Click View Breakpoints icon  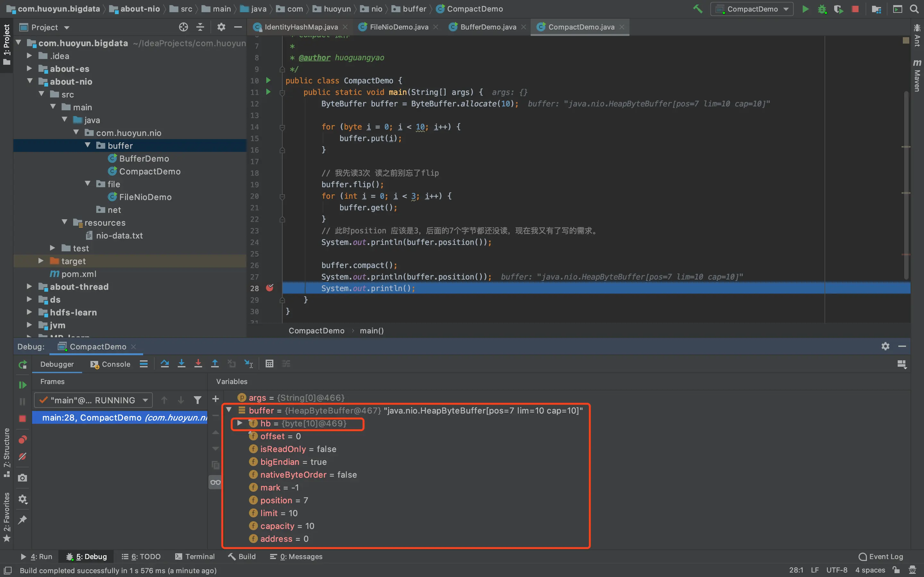tap(22, 439)
